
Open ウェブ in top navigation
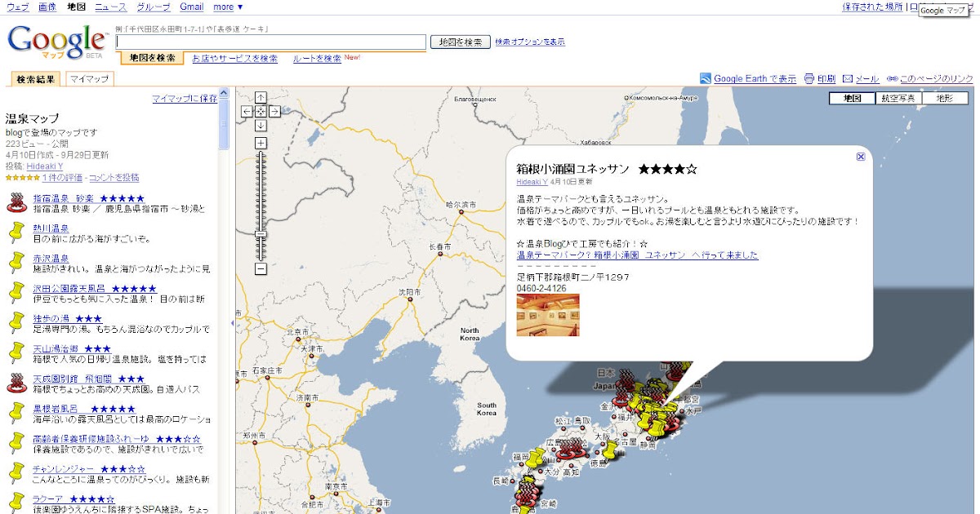click(17, 7)
